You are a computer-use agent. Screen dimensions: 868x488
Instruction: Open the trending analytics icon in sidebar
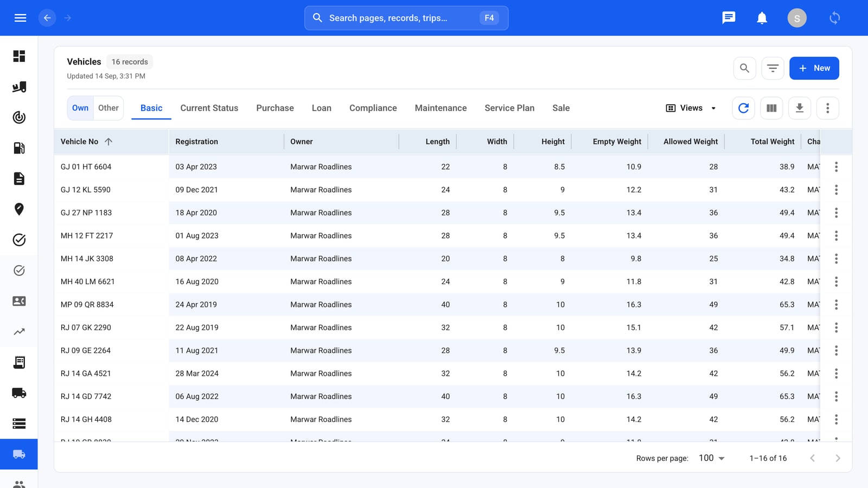tap(19, 331)
